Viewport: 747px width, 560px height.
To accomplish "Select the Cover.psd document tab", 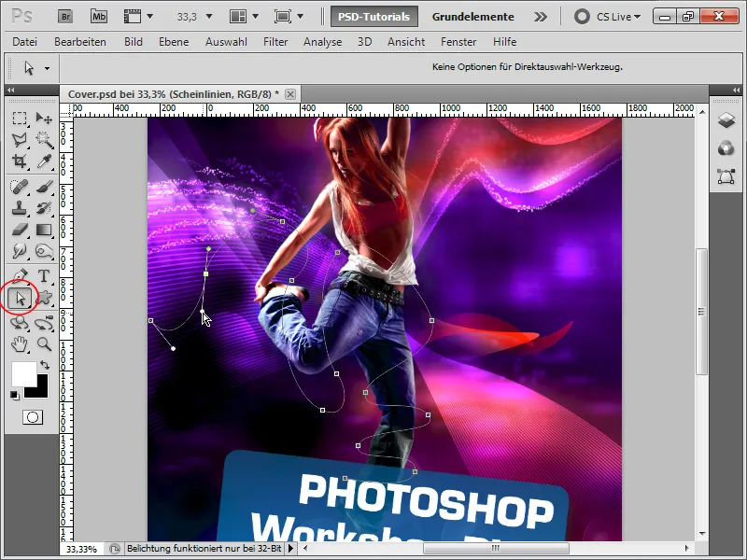I will click(174, 94).
